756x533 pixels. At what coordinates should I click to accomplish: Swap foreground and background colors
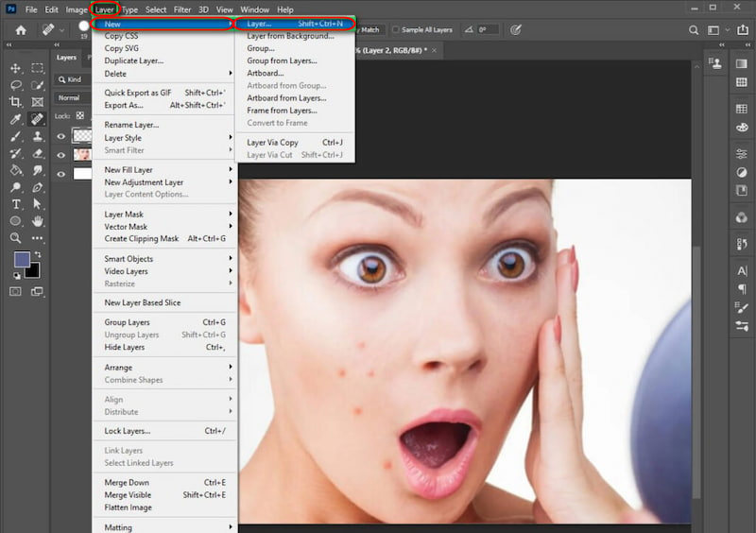pos(38,253)
